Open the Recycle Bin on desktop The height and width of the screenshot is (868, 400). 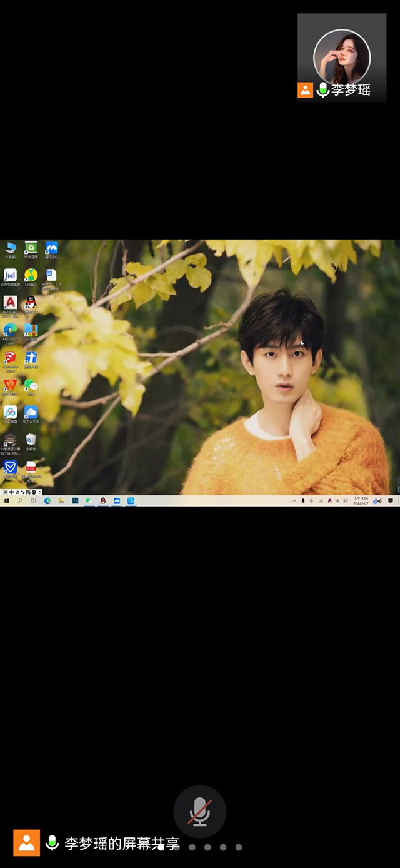coord(31,441)
